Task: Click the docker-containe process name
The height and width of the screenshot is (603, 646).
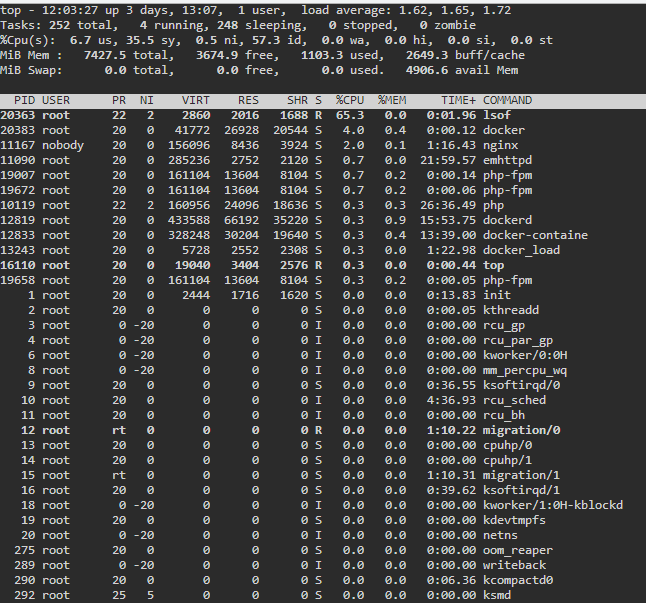Action: pos(535,235)
